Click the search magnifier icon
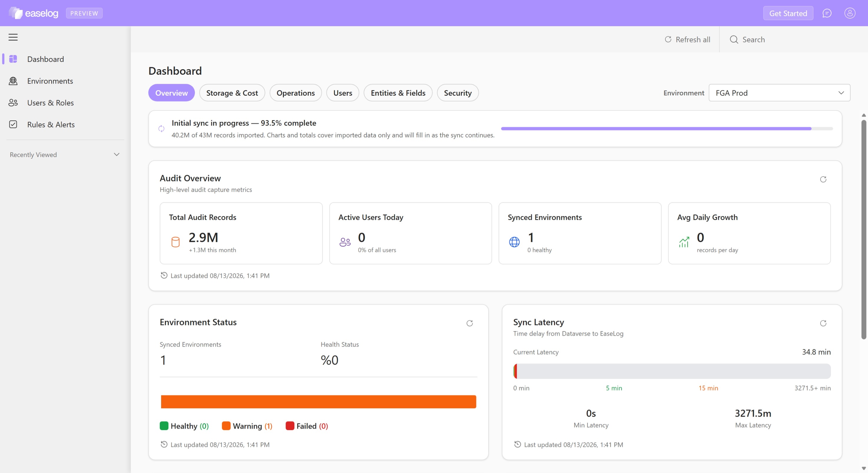Viewport: 868px width, 473px height. [734, 39]
